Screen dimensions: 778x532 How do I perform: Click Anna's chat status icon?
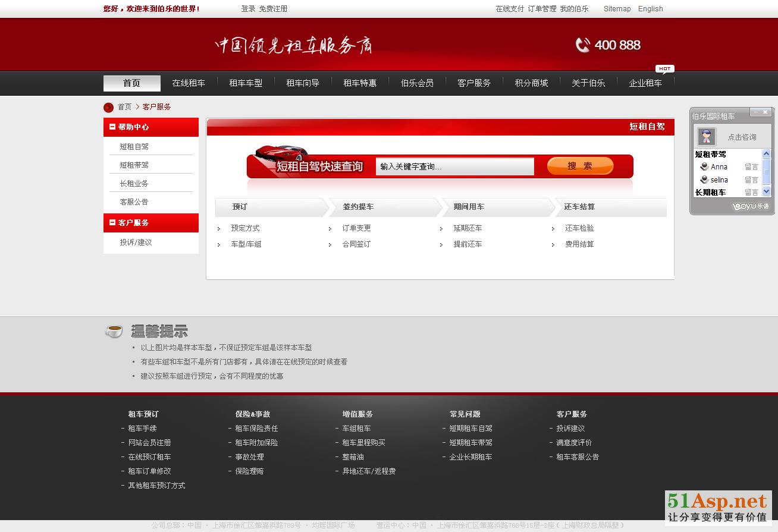(x=704, y=167)
